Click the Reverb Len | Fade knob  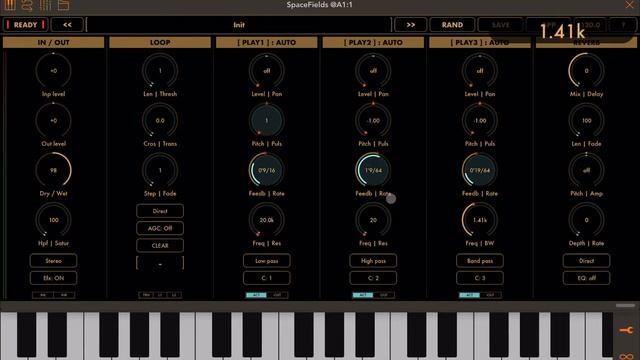[x=586, y=120]
